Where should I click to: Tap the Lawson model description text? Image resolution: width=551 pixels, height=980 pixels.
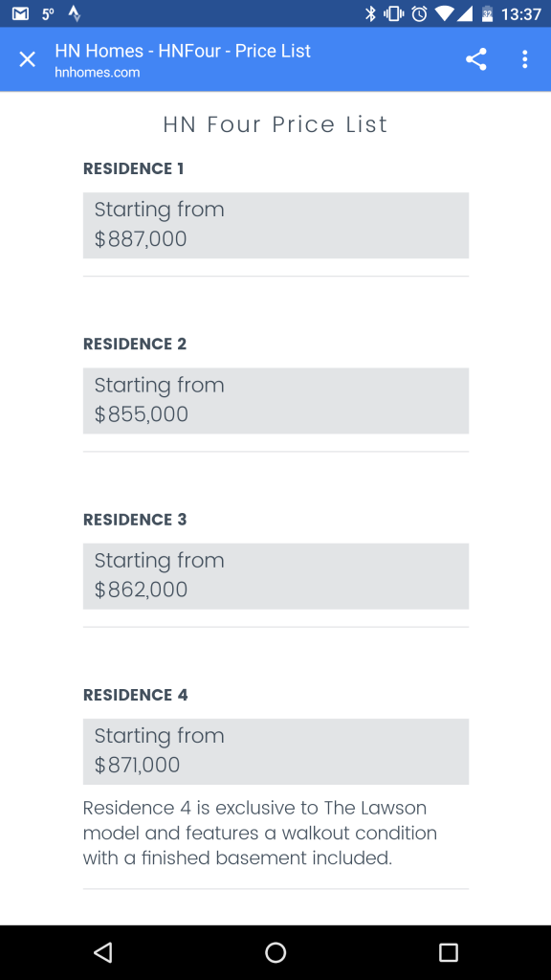260,833
